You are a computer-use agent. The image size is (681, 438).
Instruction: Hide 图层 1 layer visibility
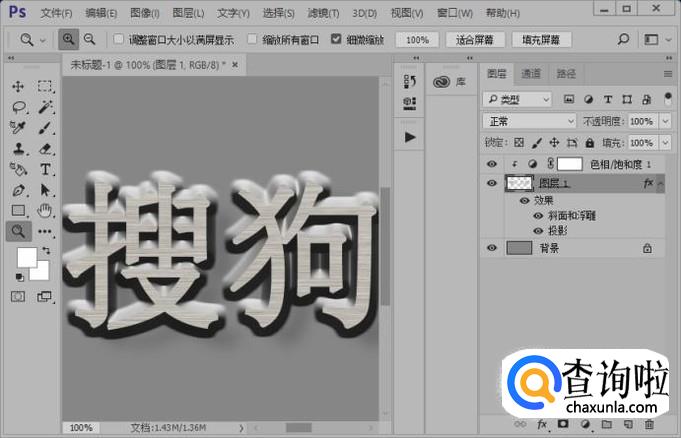tap(492, 183)
